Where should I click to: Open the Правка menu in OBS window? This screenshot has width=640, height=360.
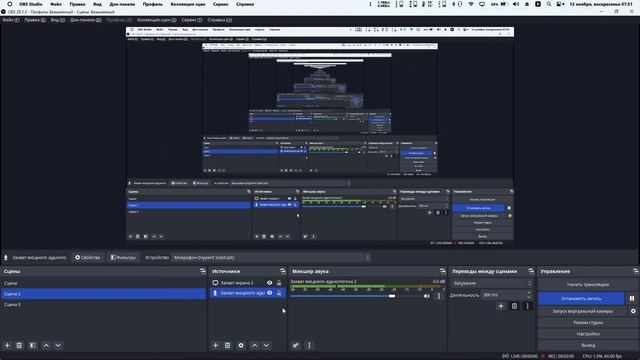click(x=35, y=20)
